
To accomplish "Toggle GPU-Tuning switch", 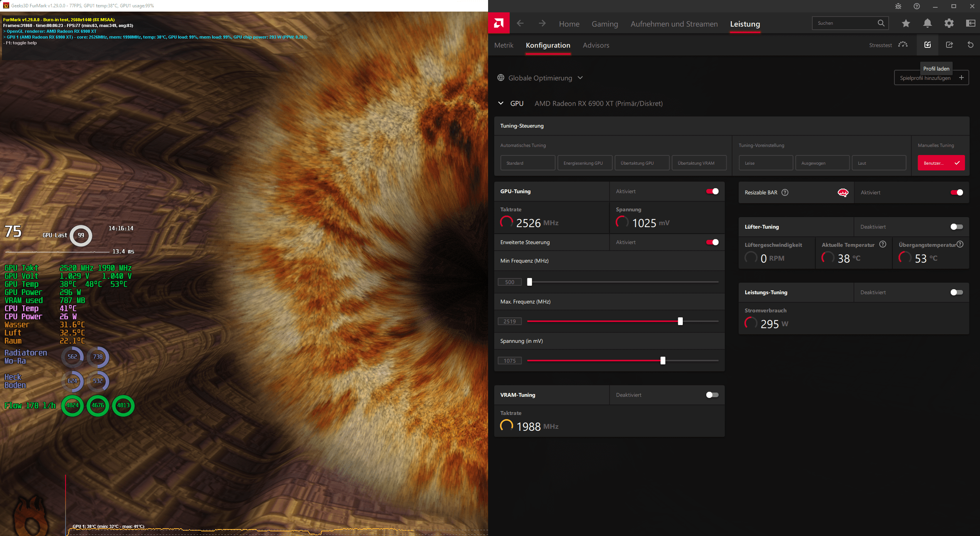I will point(712,191).
